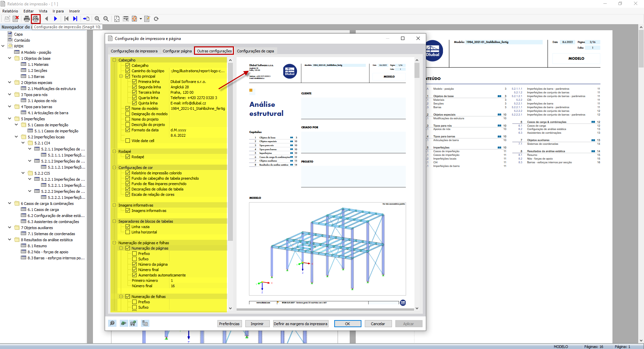This screenshot has width=644, height=349.
Task: Disable the 'Rodapé' checkbox
Action: [128, 157]
